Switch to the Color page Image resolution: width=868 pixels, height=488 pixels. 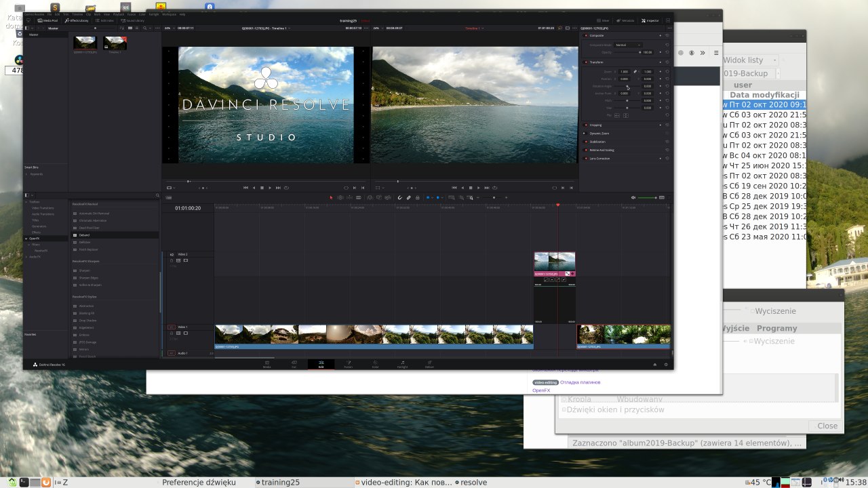pyautogui.click(x=375, y=364)
